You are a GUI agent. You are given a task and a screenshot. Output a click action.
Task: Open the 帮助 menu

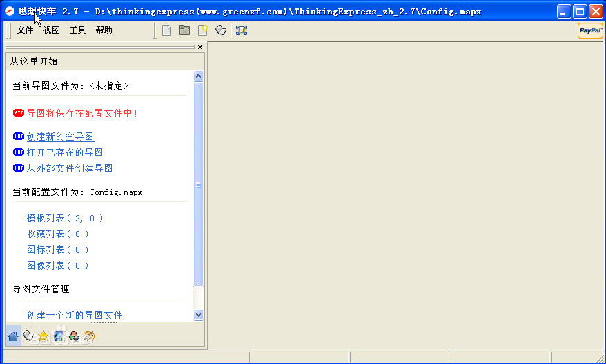104,30
